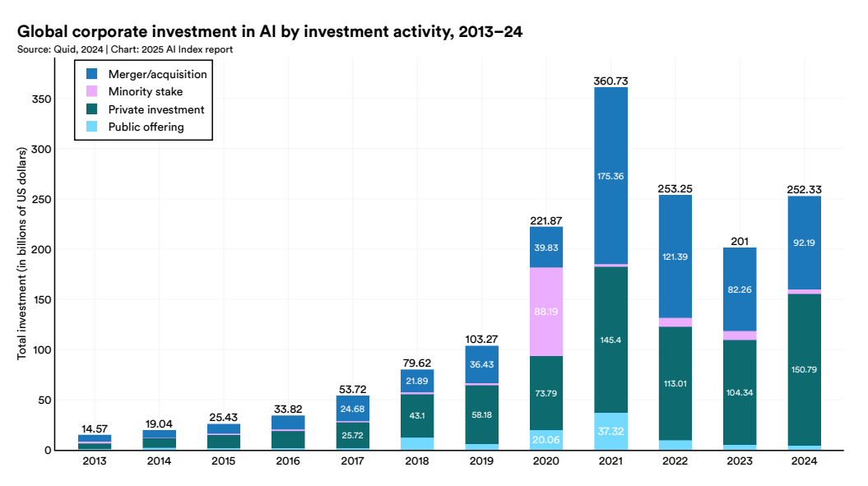Click the Public offering legend color swatch
The height and width of the screenshot is (486, 868).
click(92, 127)
